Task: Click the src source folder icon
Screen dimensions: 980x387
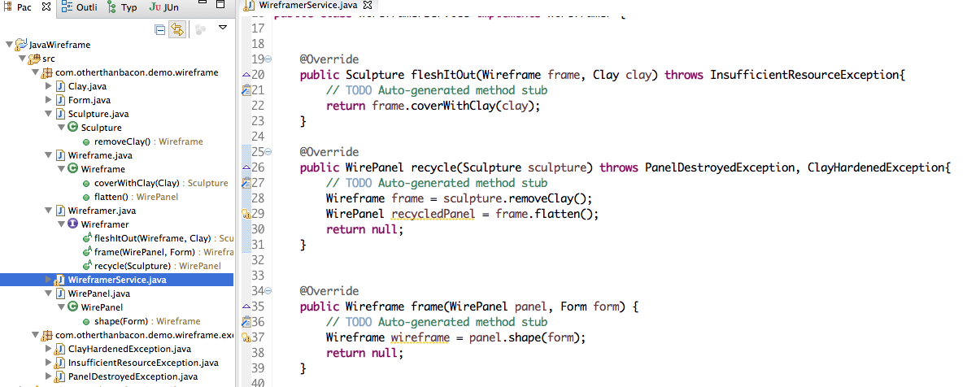Action: [x=34, y=59]
